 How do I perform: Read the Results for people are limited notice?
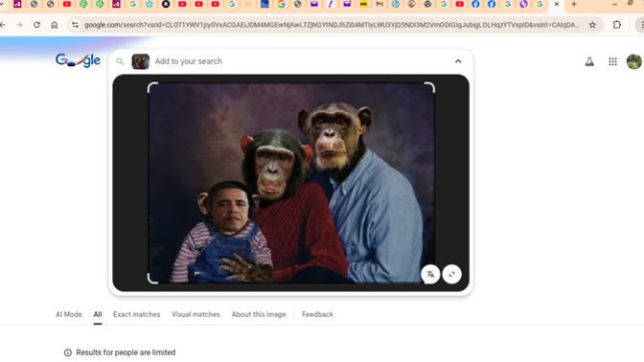click(x=126, y=352)
